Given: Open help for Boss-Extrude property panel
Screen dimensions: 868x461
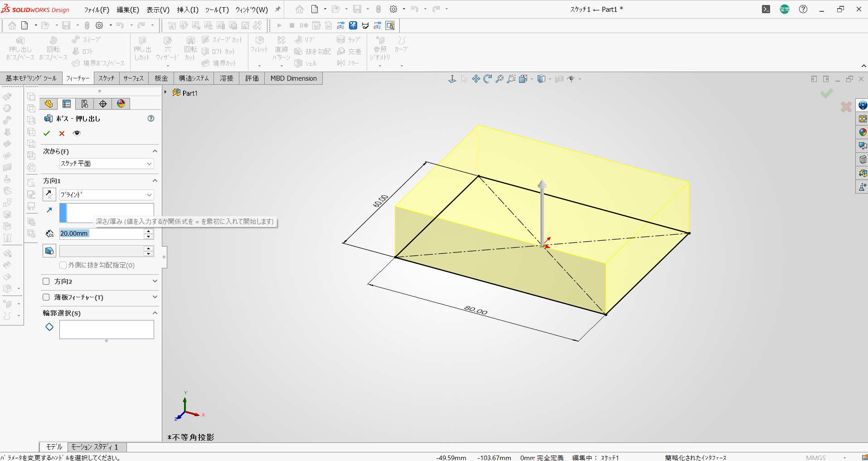Looking at the screenshot, I should pyautogui.click(x=151, y=118).
